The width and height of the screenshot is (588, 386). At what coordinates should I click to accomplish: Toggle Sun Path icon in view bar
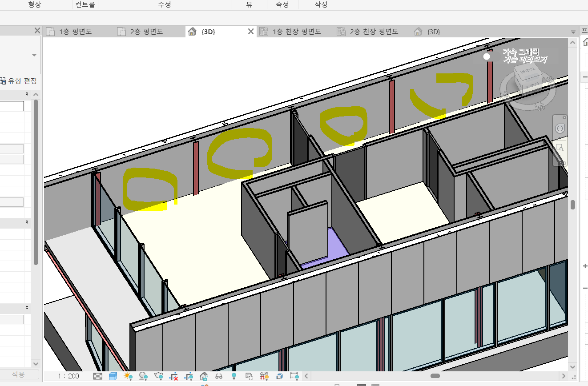[x=128, y=376]
